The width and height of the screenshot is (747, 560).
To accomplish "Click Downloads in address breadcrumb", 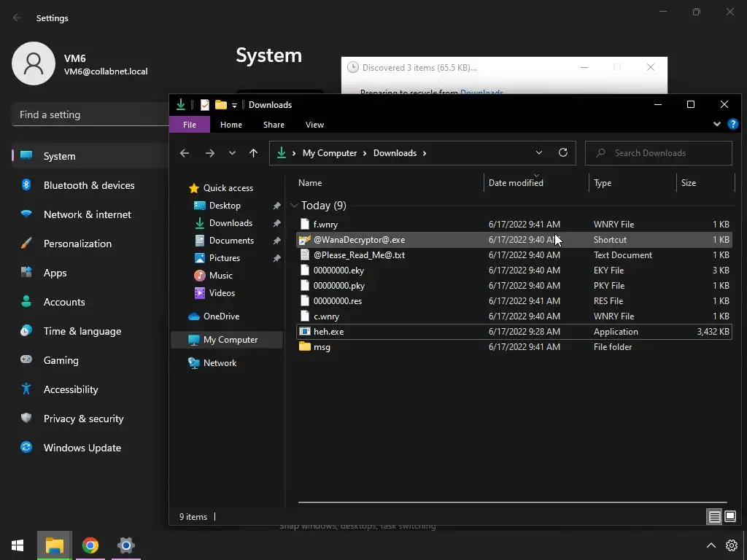I will 395,153.
